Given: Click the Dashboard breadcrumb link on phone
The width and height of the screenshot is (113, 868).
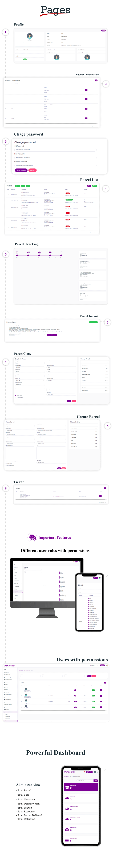Looking at the screenshot, I should click(66, 776).
